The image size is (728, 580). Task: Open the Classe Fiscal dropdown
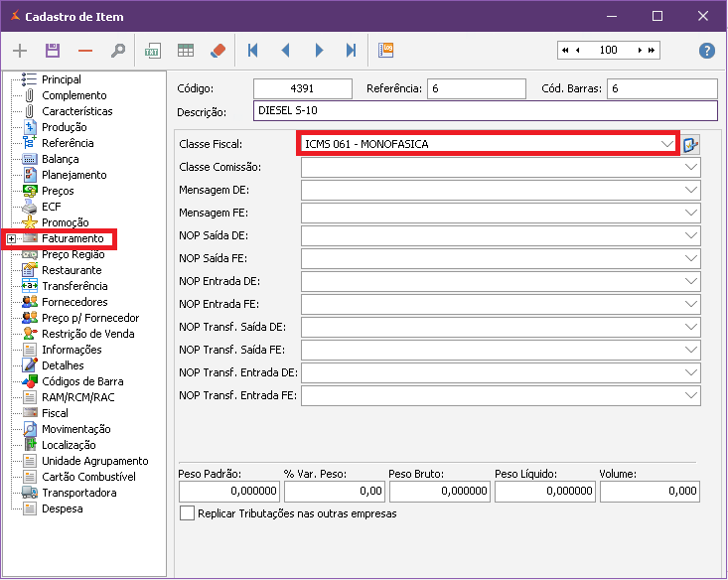[667, 144]
